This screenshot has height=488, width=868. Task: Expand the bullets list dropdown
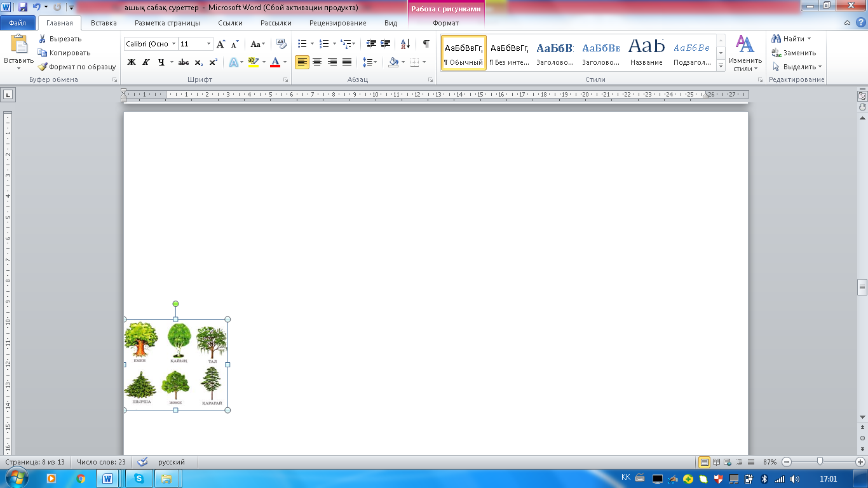click(311, 44)
